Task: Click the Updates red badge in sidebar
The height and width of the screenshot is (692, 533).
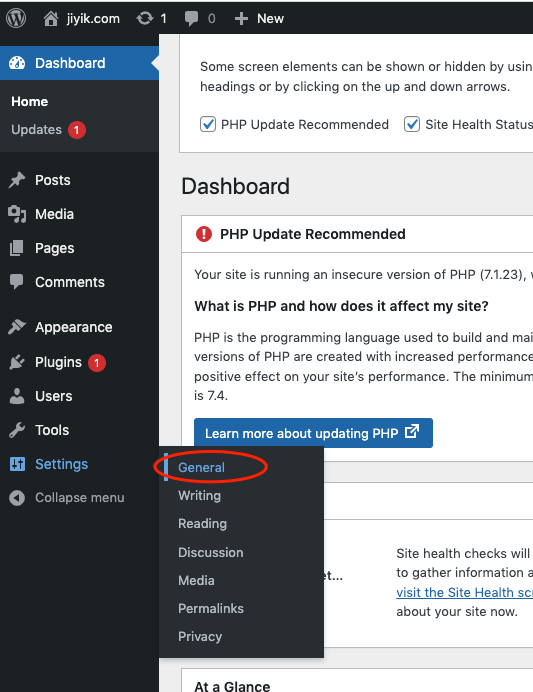Action: point(77,130)
